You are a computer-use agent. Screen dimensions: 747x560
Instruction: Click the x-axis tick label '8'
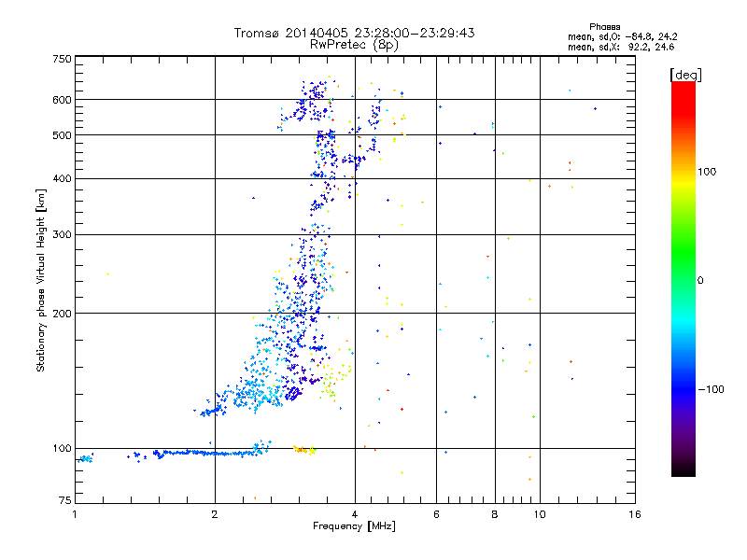(x=495, y=514)
